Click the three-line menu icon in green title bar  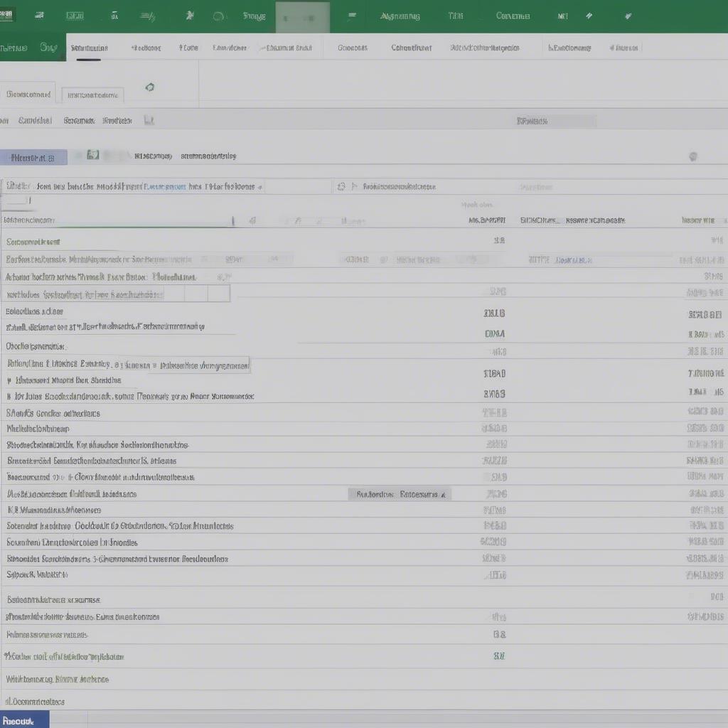click(352, 16)
